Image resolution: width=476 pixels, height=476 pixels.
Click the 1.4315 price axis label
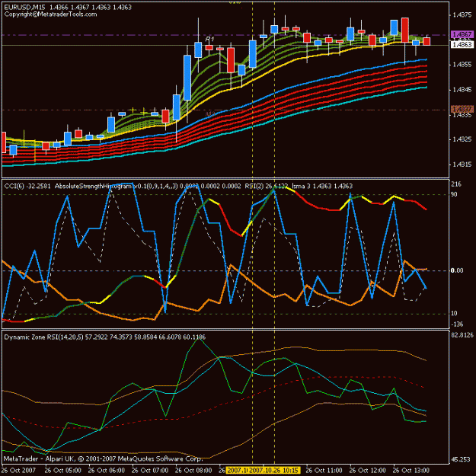[x=462, y=165]
